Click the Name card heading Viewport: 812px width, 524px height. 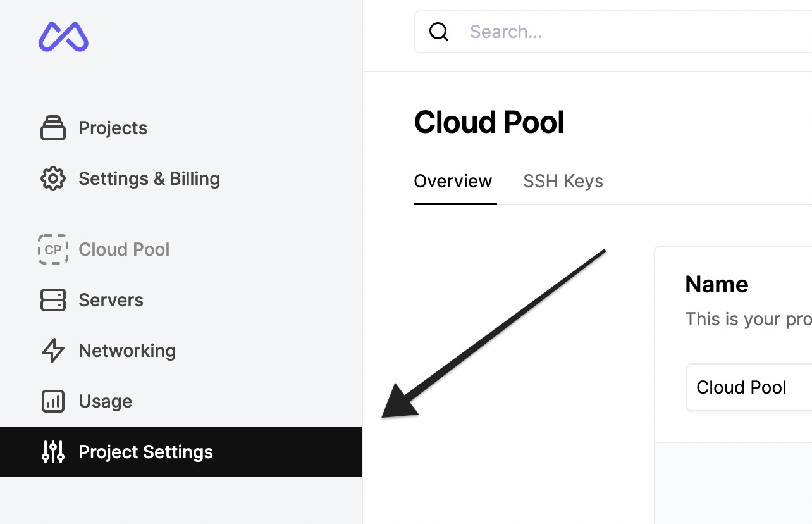pos(717,285)
